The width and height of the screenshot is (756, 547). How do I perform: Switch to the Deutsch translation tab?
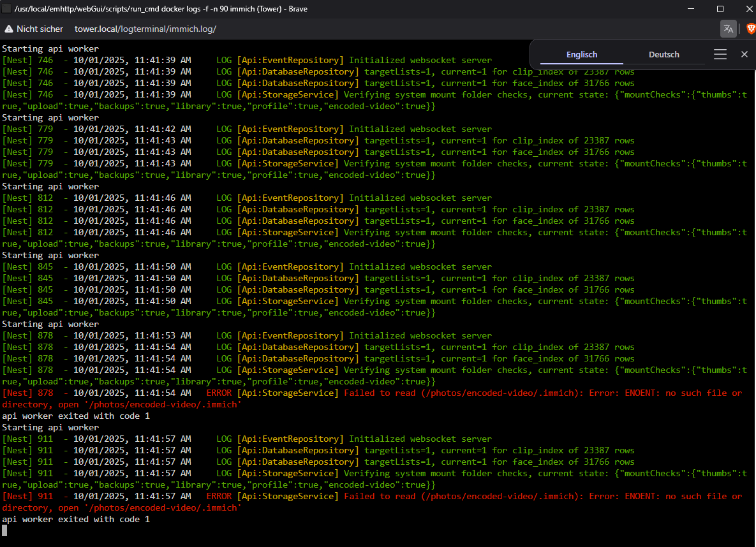(663, 55)
